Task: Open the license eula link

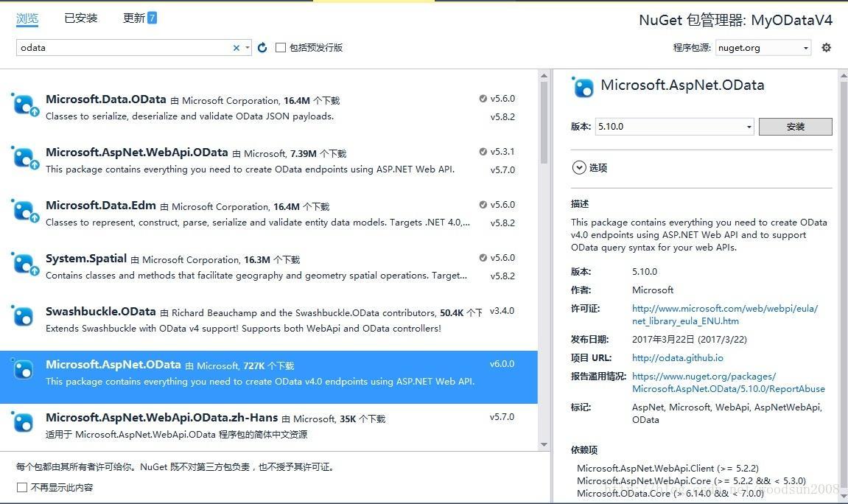Action: (725, 315)
